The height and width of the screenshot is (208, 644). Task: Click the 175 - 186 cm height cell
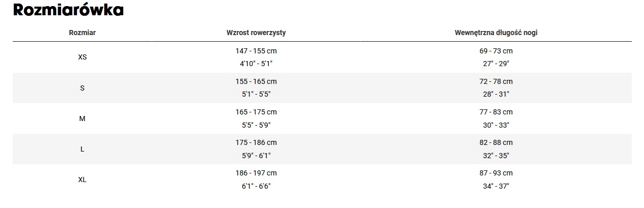256,143
